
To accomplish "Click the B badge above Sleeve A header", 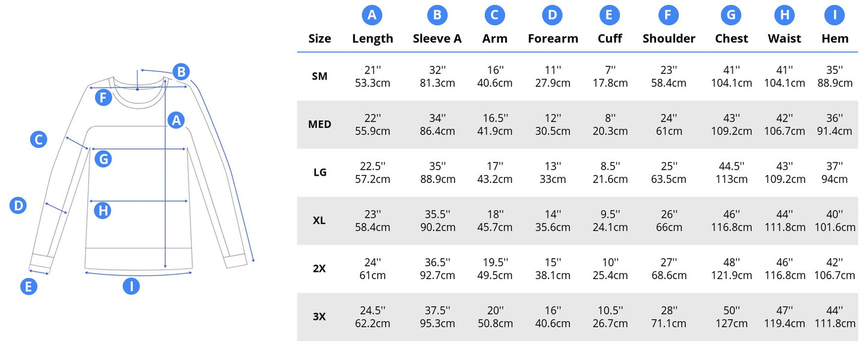I will point(437,15).
